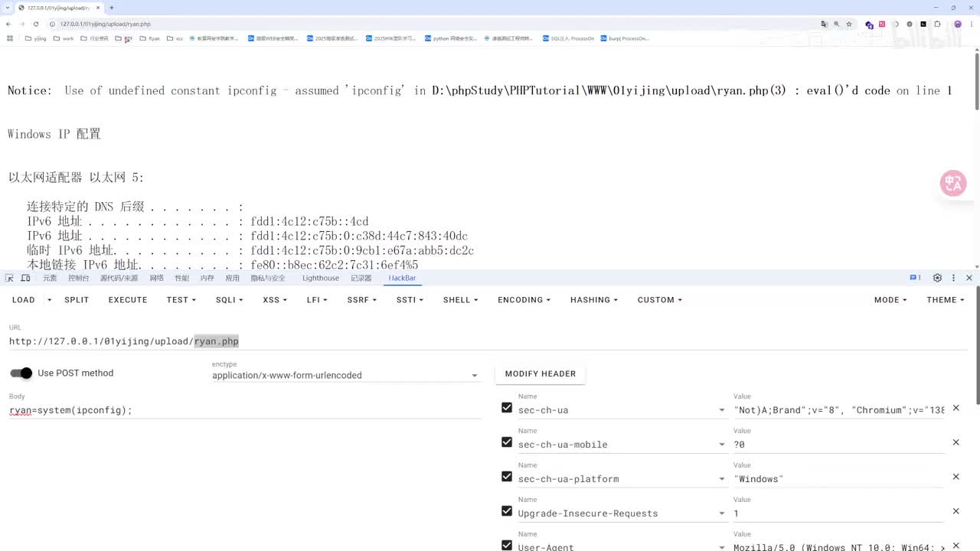Switch to the 源代码/来源 DevTools tab

point(119,278)
